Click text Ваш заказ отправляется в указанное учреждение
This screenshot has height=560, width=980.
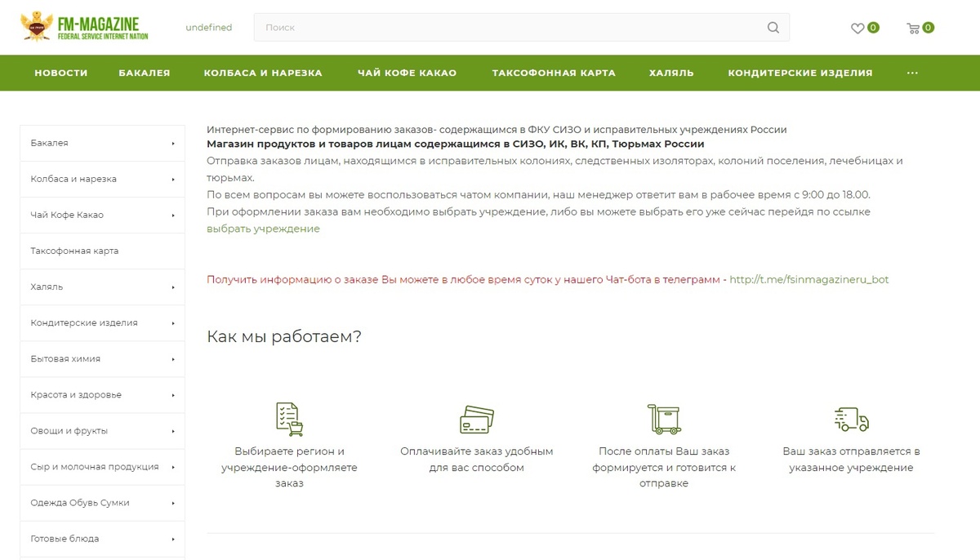[x=852, y=460]
